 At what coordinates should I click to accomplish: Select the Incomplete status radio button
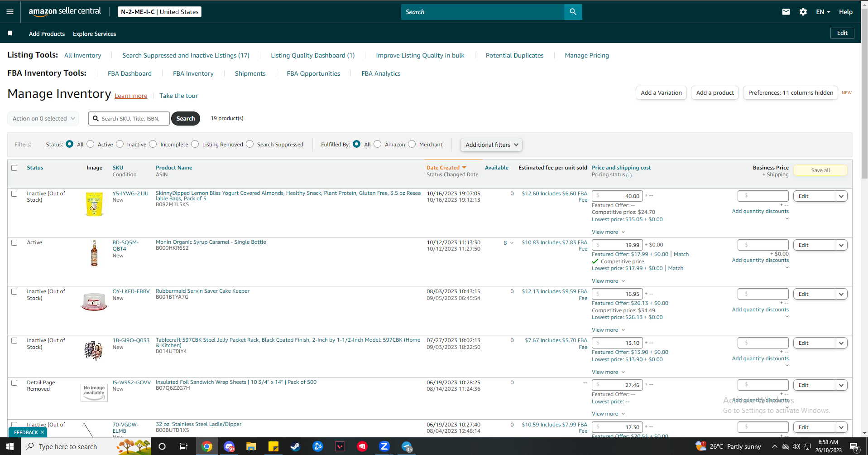tap(153, 144)
